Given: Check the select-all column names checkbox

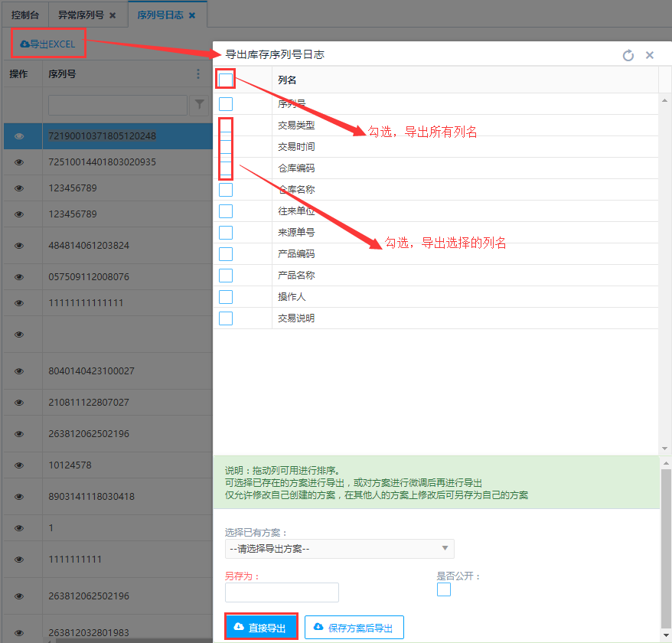Looking at the screenshot, I should tap(226, 80).
